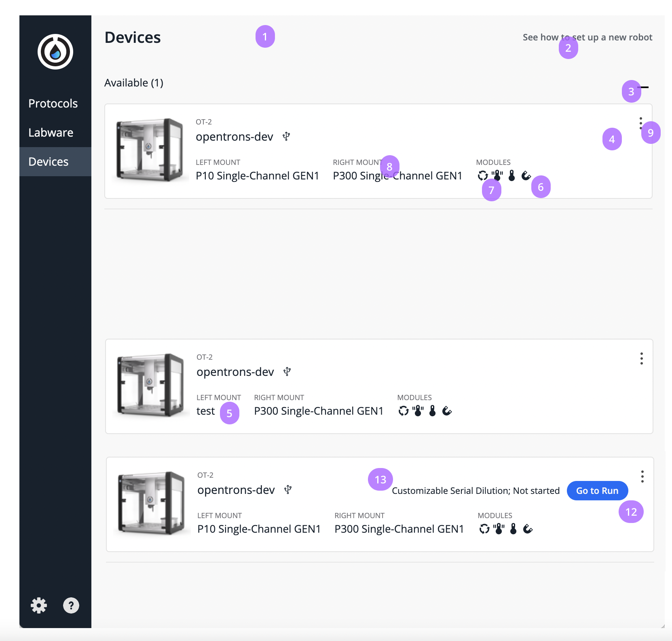Open the overflow menu on the first robot card
672x641 pixels.
[x=641, y=124]
